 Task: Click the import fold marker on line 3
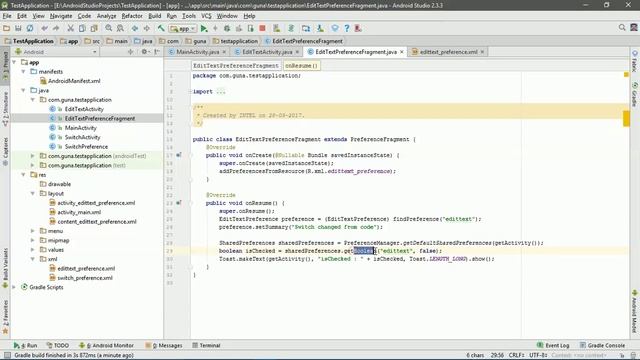(190, 91)
